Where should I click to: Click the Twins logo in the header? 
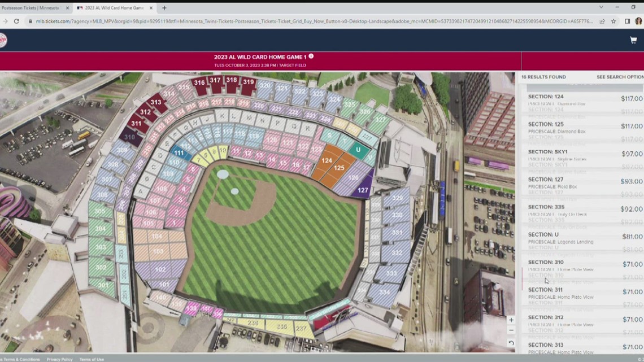[x=2, y=40]
